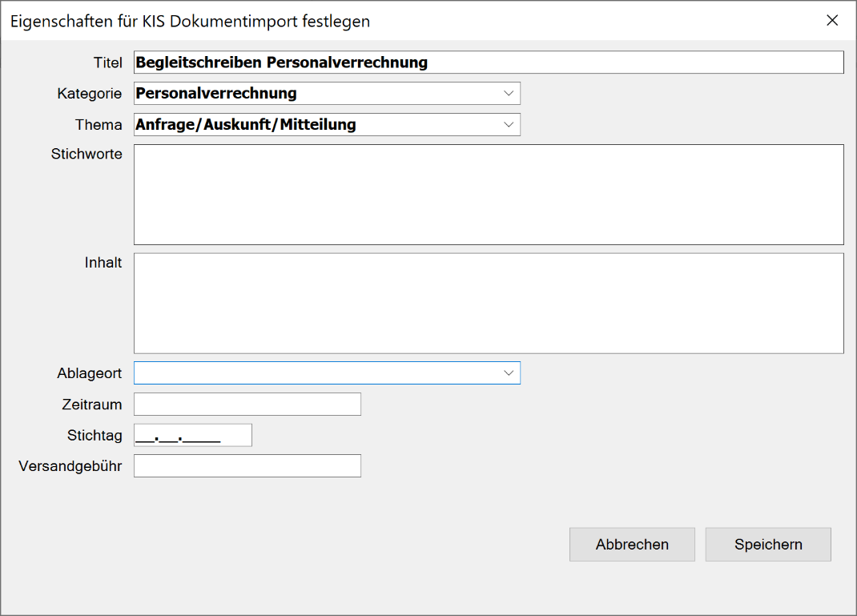Image resolution: width=857 pixels, height=616 pixels.
Task: Click the Ablageort dropdown arrow icon
Action: click(509, 372)
